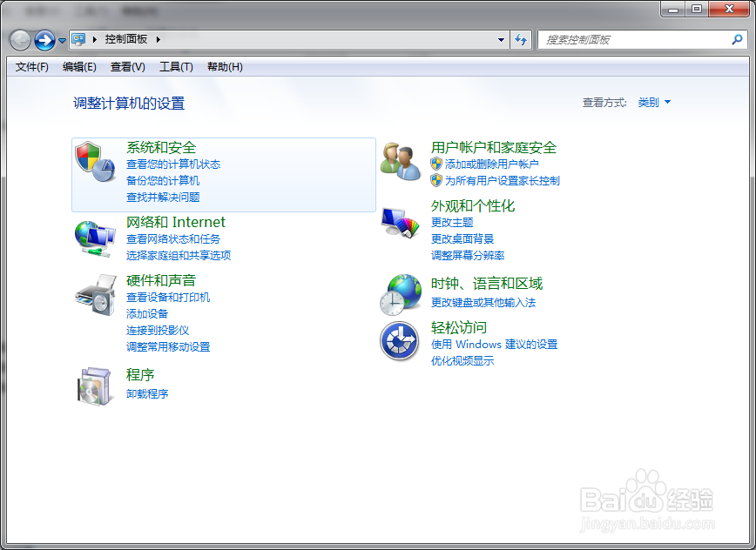Open the 程序 disc box icon
756x550 pixels.
point(96,386)
